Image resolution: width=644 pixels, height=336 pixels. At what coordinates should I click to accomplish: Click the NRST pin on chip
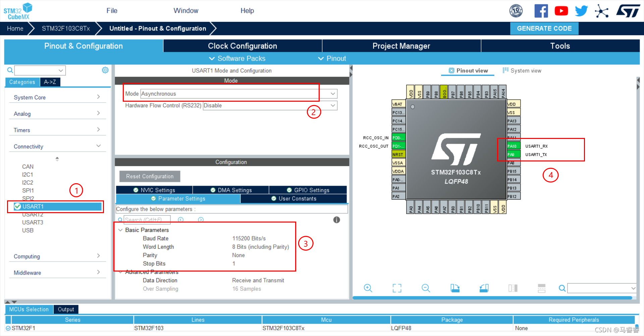point(398,154)
